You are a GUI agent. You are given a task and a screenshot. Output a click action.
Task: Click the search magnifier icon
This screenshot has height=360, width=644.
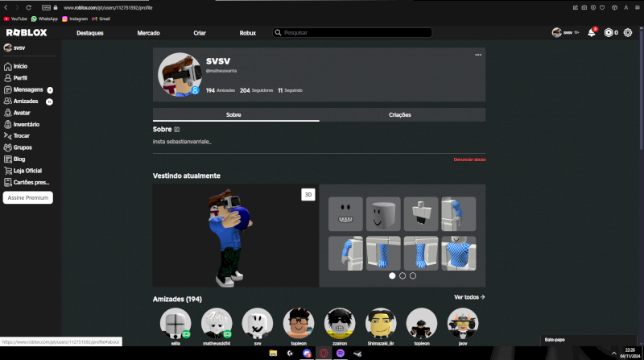point(278,32)
